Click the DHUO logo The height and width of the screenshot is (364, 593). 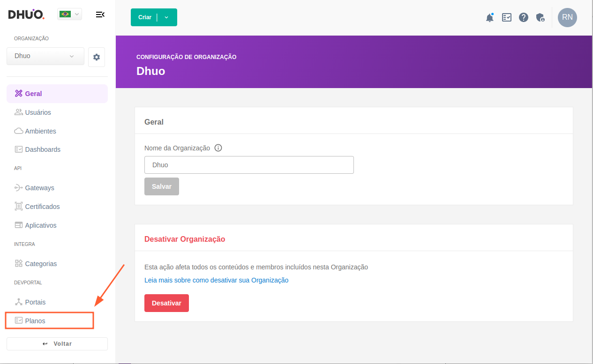coord(26,15)
